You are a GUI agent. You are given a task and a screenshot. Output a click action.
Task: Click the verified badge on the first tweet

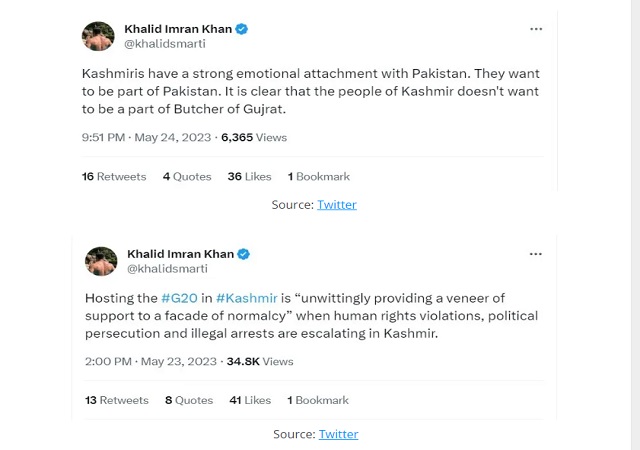click(x=241, y=29)
